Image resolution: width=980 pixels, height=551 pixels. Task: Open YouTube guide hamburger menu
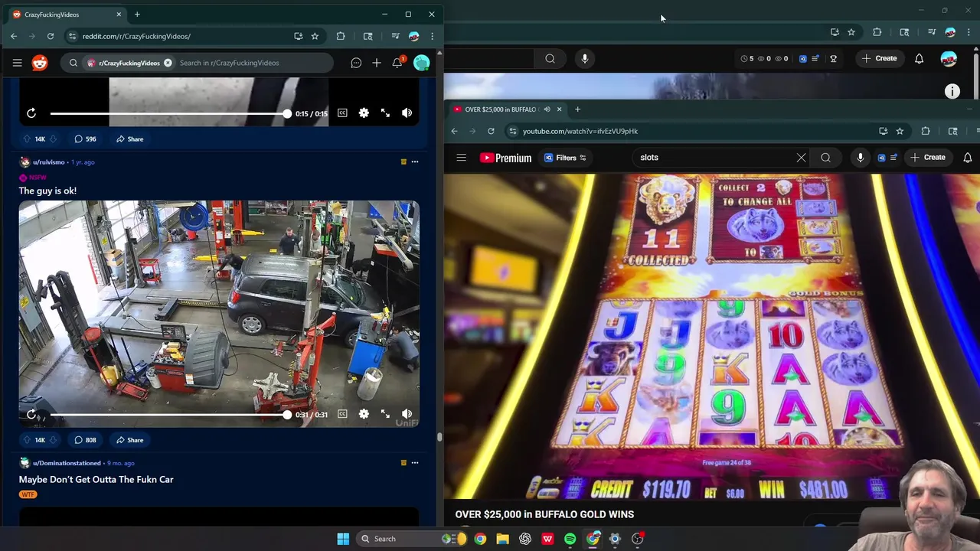[461, 158]
